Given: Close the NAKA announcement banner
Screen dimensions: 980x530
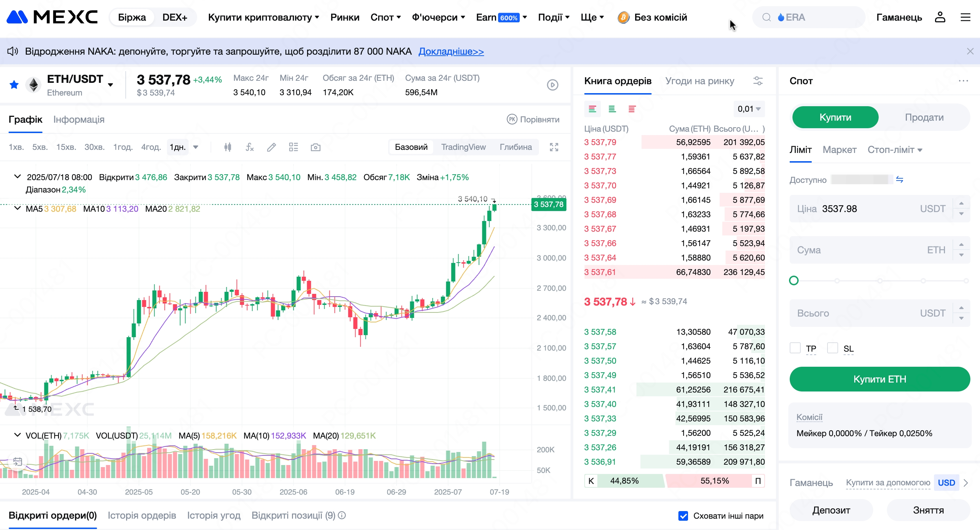Looking at the screenshot, I should [970, 51].
